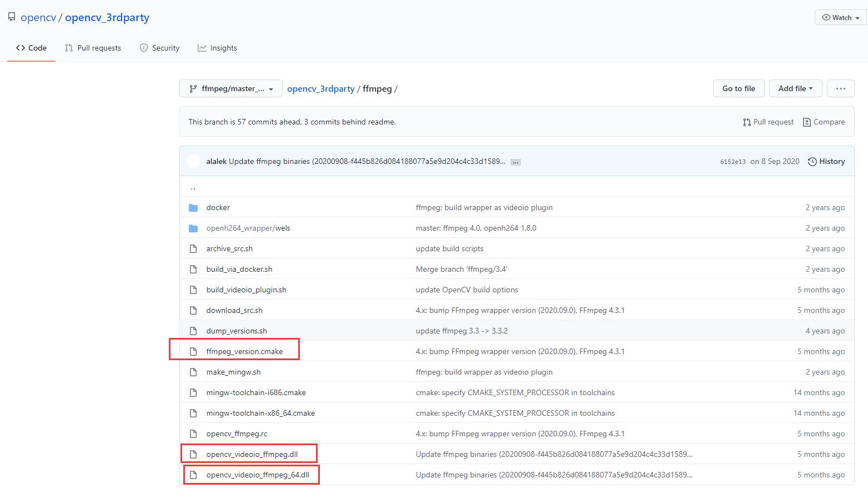Viewport: 868px width, 498px height.
Task: Open the Add file dropdown
Action: click(x=795, y=88)
